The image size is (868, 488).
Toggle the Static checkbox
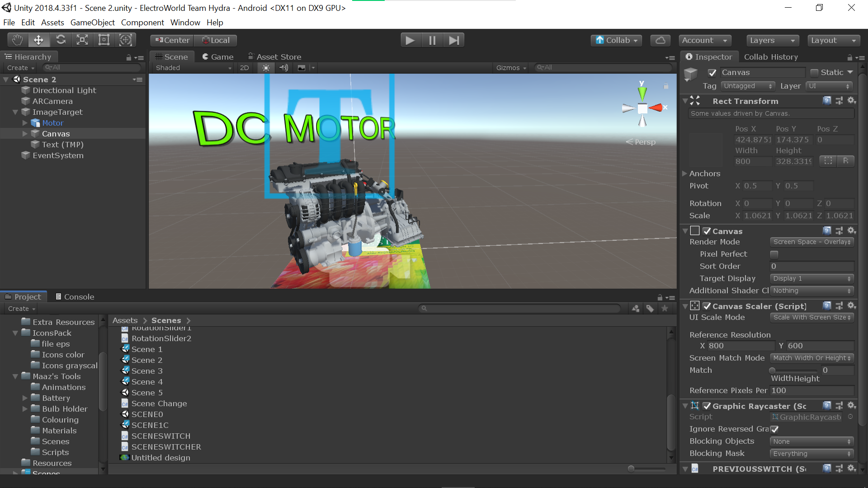click(814, 73)
